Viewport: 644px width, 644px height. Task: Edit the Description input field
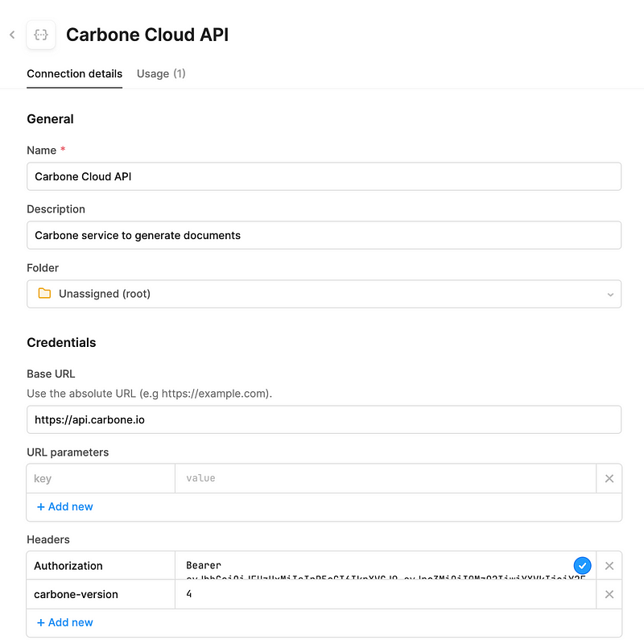(324, 235)
